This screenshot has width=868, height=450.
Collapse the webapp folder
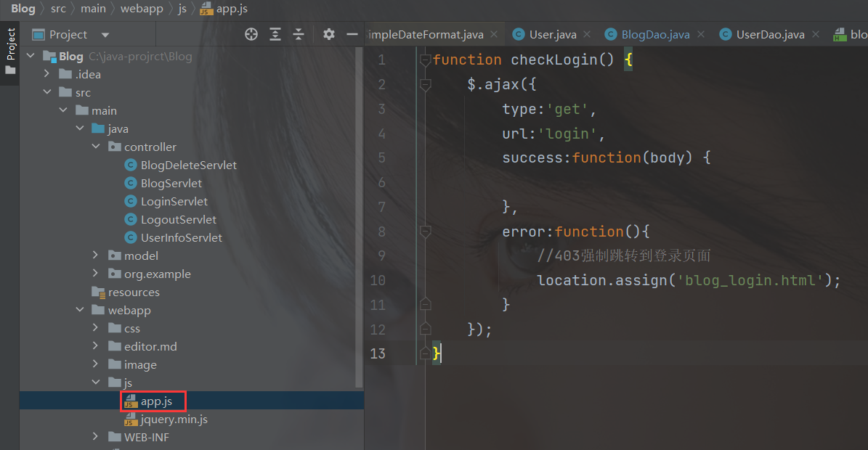point(80,310)
